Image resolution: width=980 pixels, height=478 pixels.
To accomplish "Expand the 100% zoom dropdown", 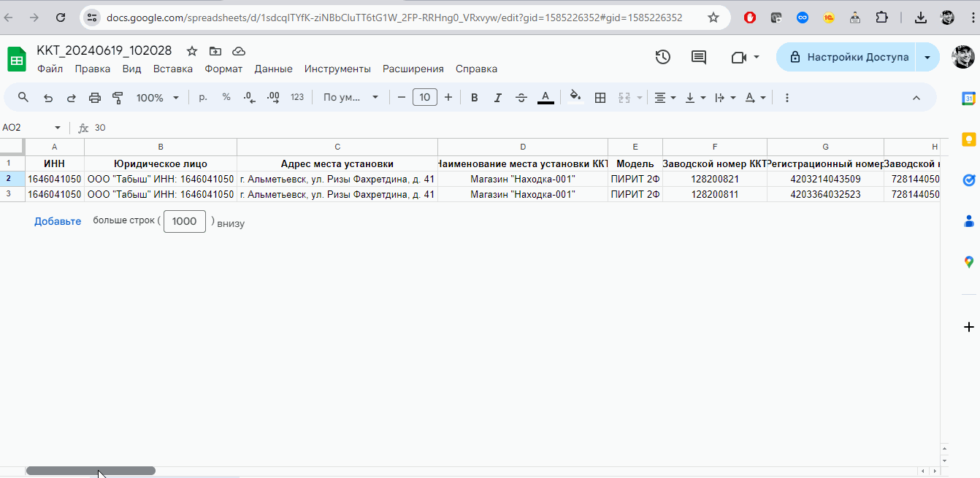I will tap(158, 98).
